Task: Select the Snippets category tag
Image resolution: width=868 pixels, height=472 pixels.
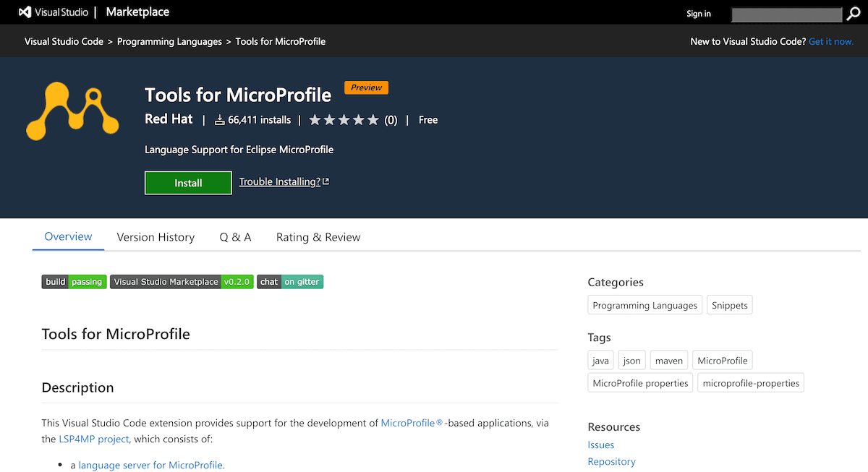Action: pos(730,305)
